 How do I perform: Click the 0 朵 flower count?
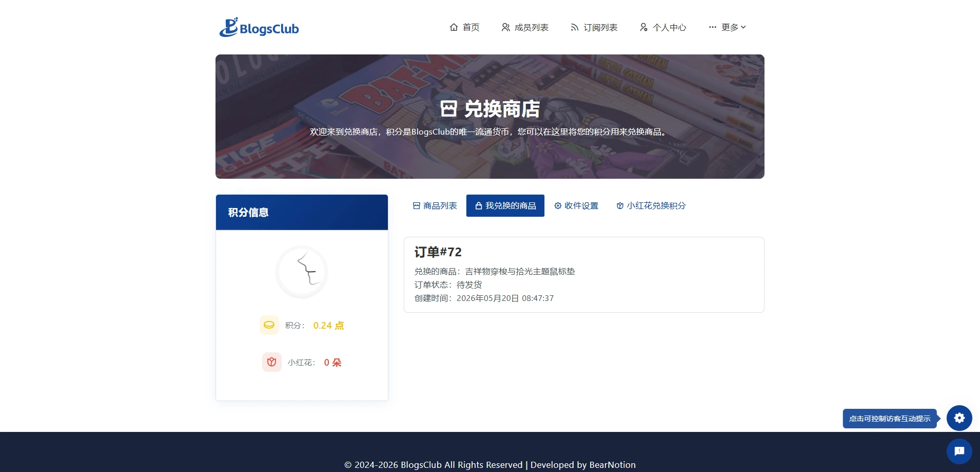332,363
